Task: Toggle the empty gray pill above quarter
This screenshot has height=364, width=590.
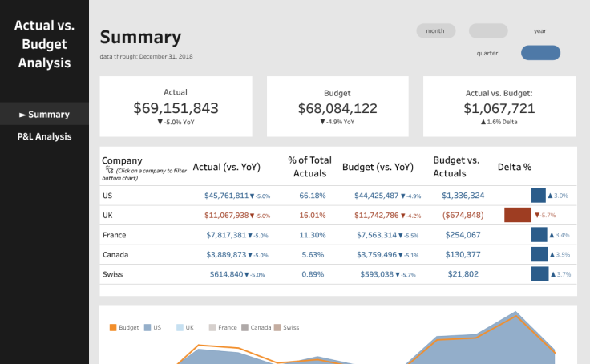Action: 488,31
